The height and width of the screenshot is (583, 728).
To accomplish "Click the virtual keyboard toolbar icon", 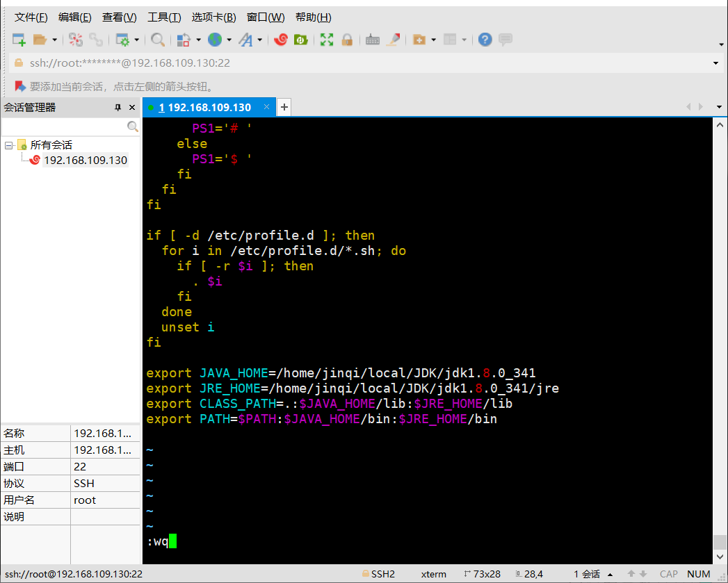I will (x=373, y=40).
